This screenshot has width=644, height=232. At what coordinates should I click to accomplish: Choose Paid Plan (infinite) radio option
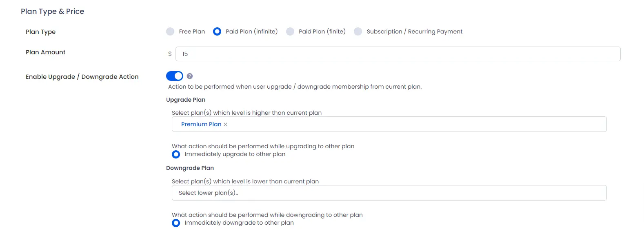point(217,31)
